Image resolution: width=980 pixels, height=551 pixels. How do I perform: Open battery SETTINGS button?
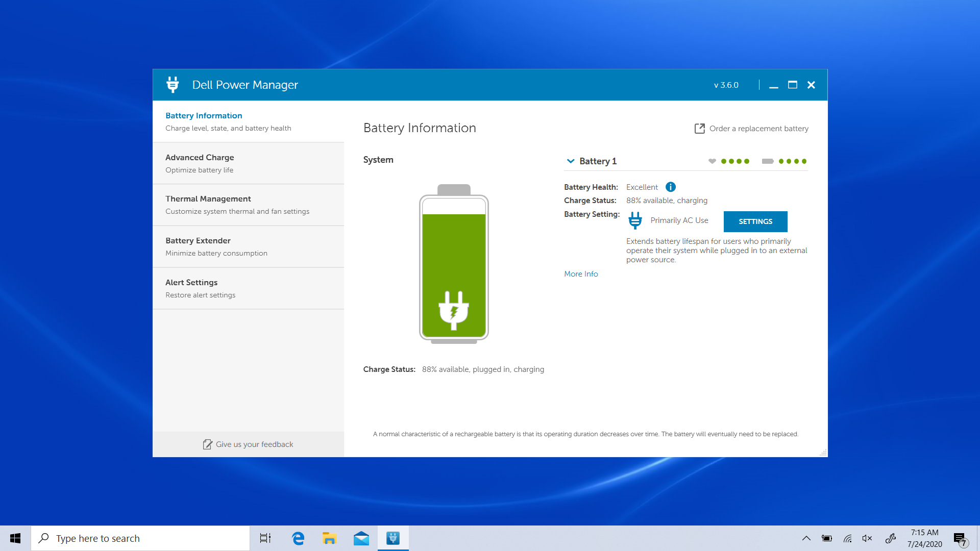(x=755, y=221)
